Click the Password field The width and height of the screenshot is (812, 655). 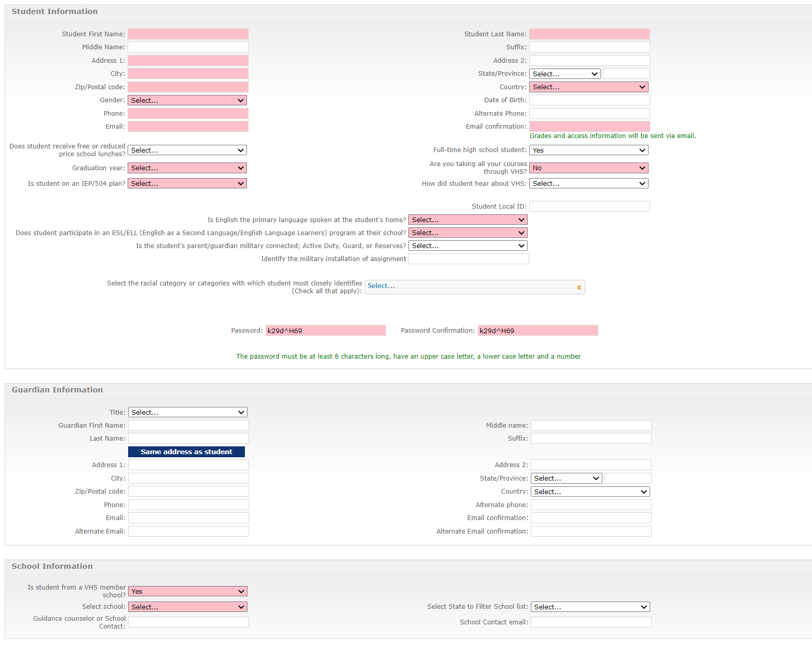coord(325,331)
